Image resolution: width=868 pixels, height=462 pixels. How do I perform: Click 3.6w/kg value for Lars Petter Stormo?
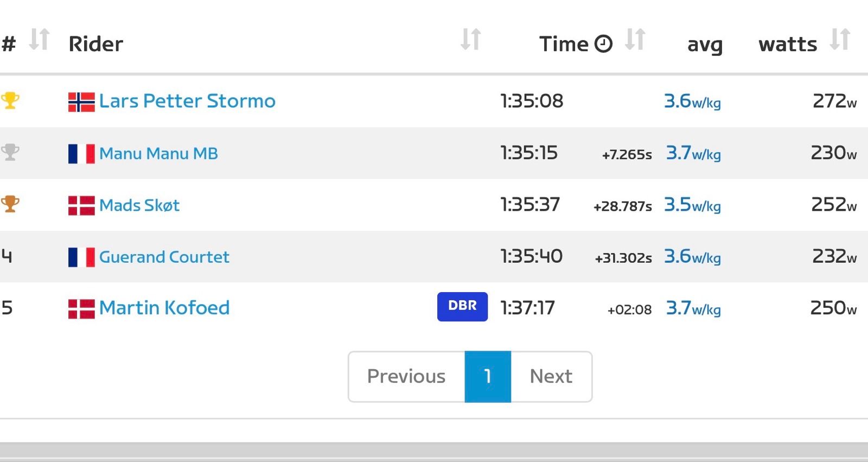pyautogui.click(x=692, y=101)
